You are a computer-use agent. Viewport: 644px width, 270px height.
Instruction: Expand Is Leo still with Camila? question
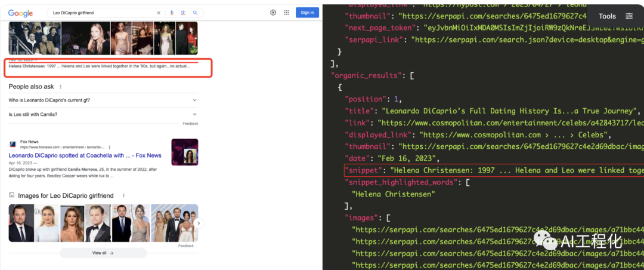pyautogui.click(x=103, y=115)
